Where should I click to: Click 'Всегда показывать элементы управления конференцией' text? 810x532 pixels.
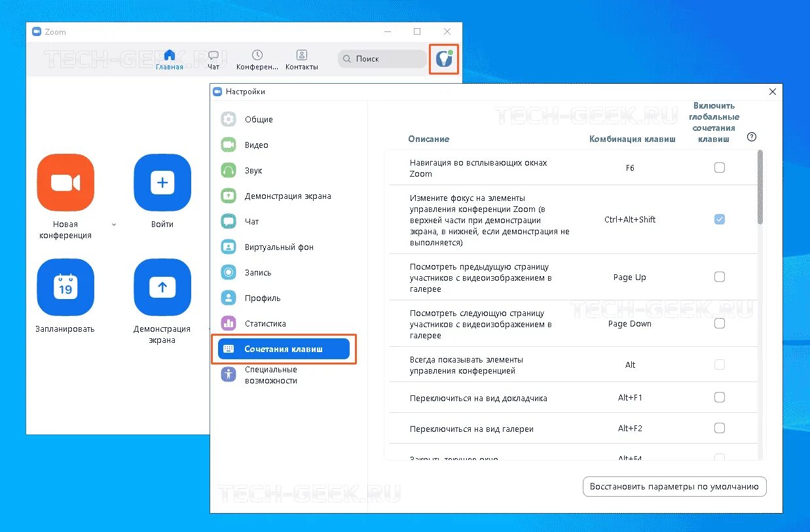coord(466,365)
